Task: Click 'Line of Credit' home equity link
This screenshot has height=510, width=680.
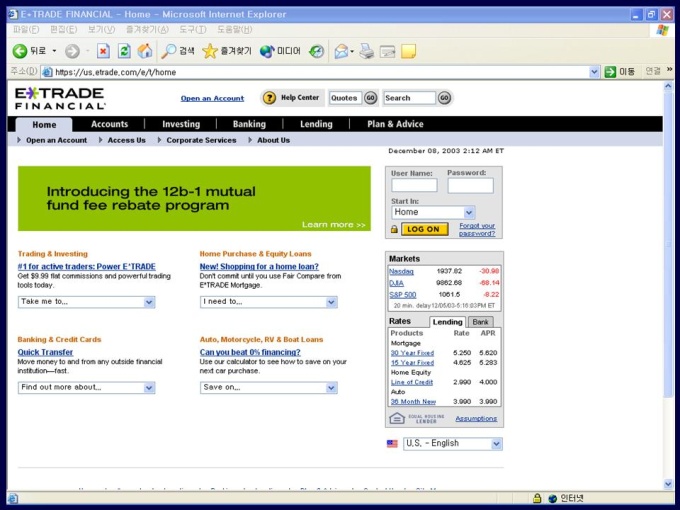Action: 412,382
